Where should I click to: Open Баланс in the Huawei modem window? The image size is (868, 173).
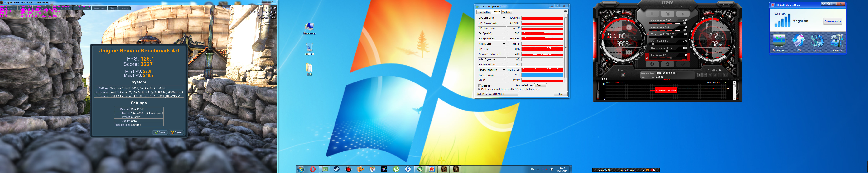click(x=817, y=43)
